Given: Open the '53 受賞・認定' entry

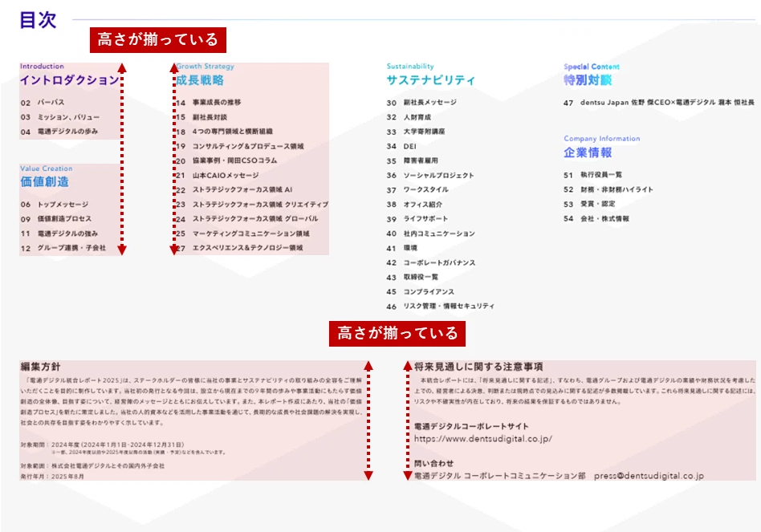Looking at the screenshot, I should tap(590, 204).
